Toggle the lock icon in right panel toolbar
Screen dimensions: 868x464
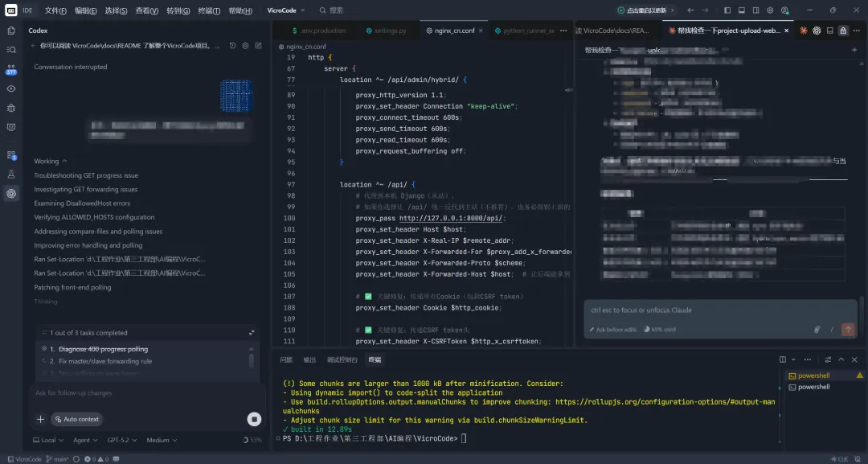(x=843, y=31)
